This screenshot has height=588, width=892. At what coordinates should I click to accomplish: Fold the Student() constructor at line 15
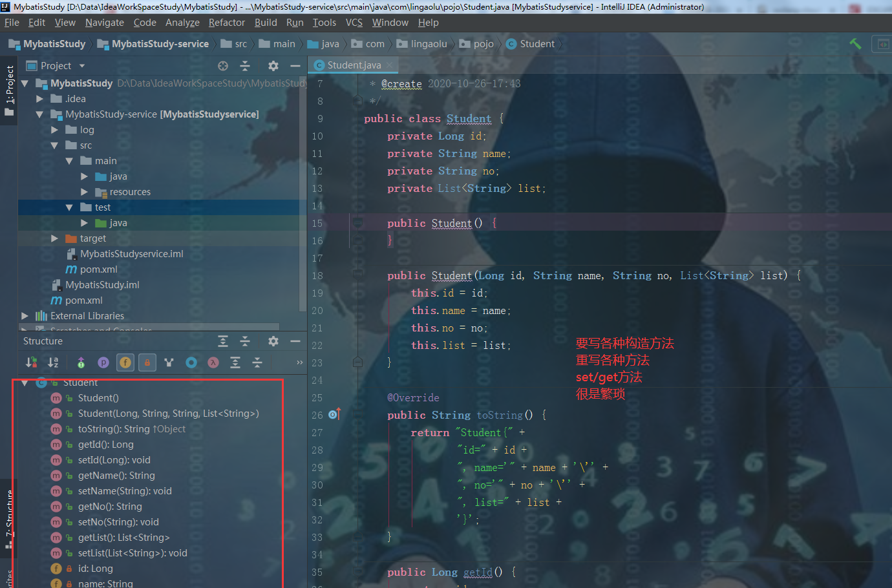(357, 223)
